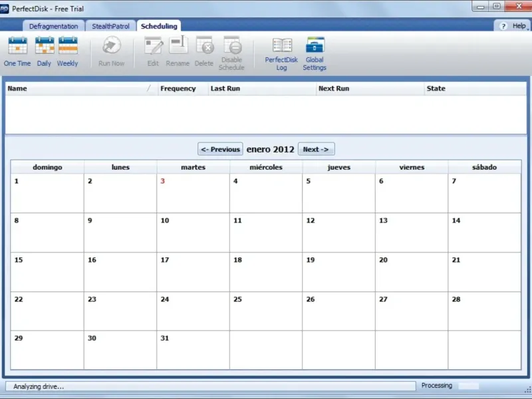Click the Run Now icon

[x=111, y=52]
